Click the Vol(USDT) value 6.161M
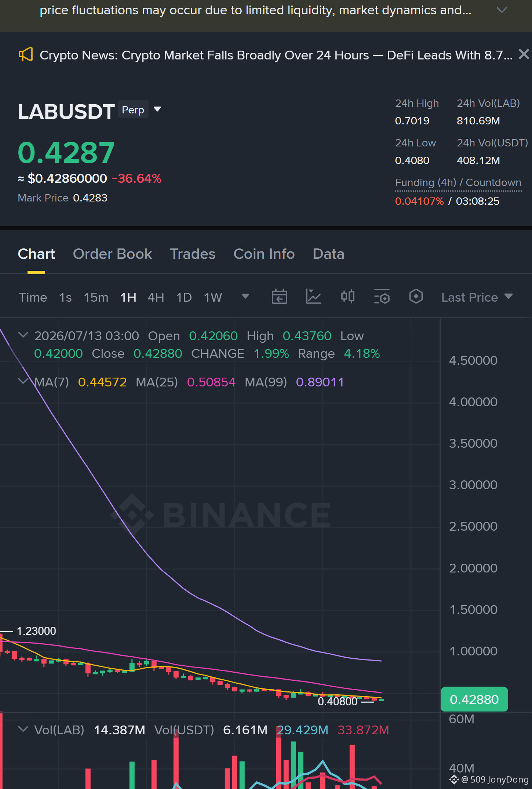The image size is (532, 789). (x=245, y=730)
